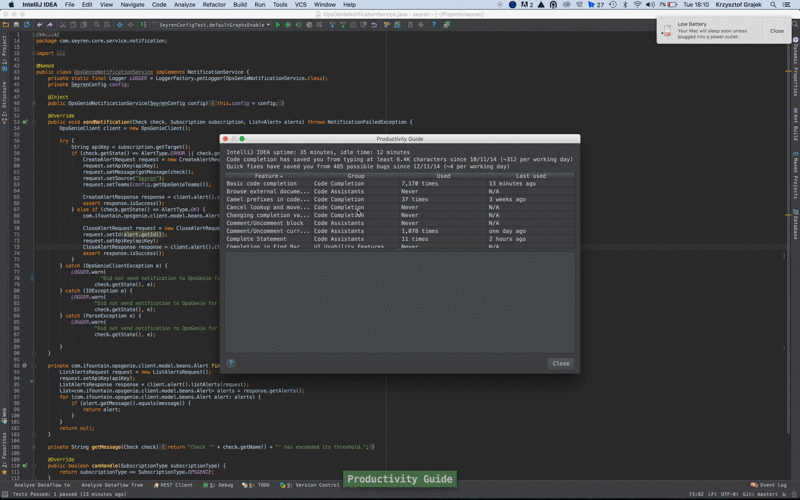The image size is (800, 500).
Task: Click the override gutter icon at line 53
Action: tap(24, 122)
